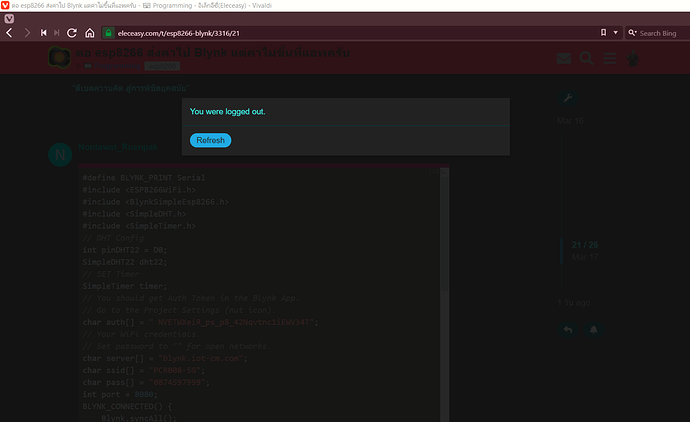Open the search engine selector magnifier icon
690x422 pixels.
[x=632, y=33]
